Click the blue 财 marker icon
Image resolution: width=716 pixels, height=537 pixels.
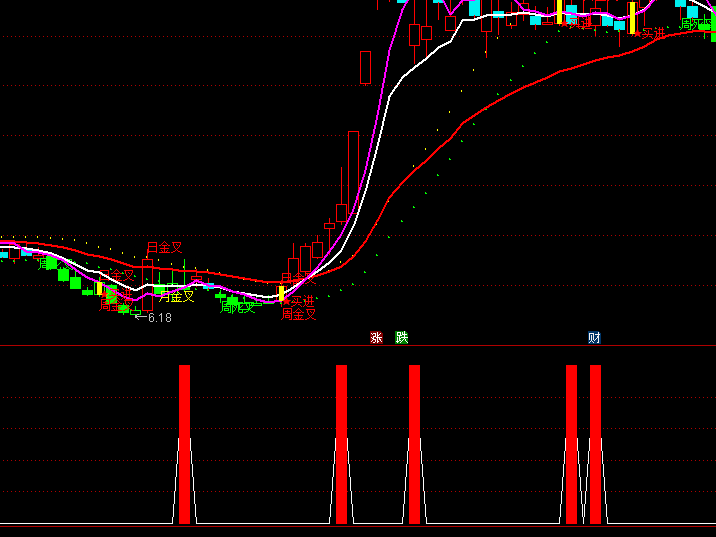[x=594, y=338]
